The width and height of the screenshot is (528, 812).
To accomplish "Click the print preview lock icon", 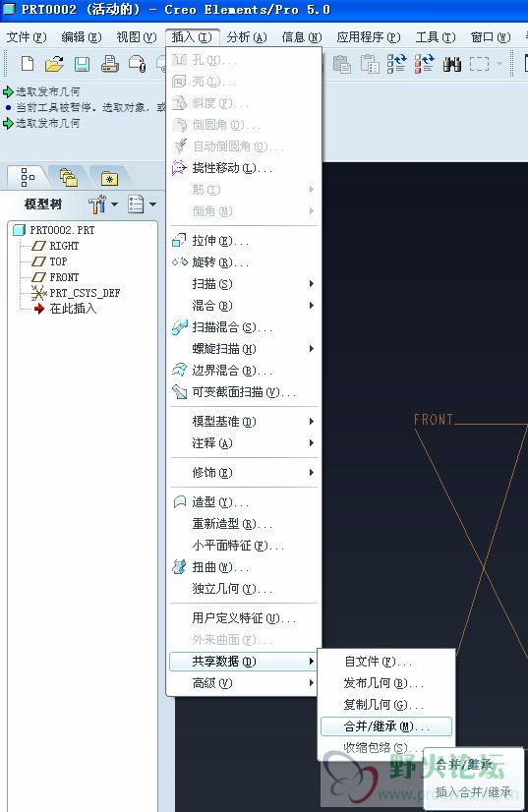I will pos(138,64).
